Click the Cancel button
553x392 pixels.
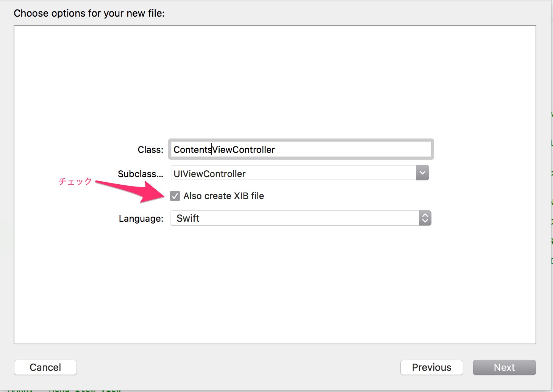click(x=45, y=367)
